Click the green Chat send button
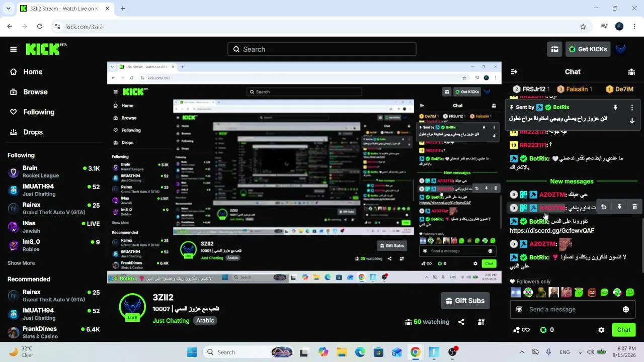Image resolution: width=644 pixels, height=362 pixels. pos(624,330)
